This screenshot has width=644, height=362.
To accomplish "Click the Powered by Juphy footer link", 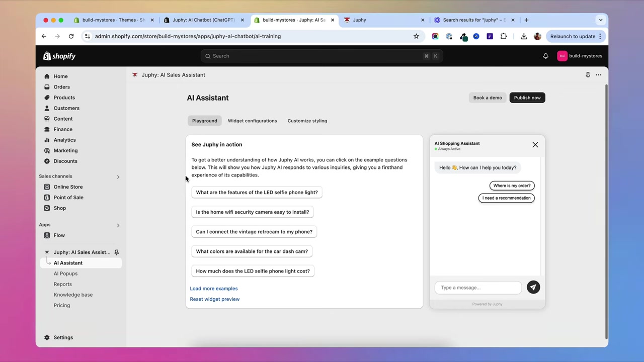I will pos(487,304).
